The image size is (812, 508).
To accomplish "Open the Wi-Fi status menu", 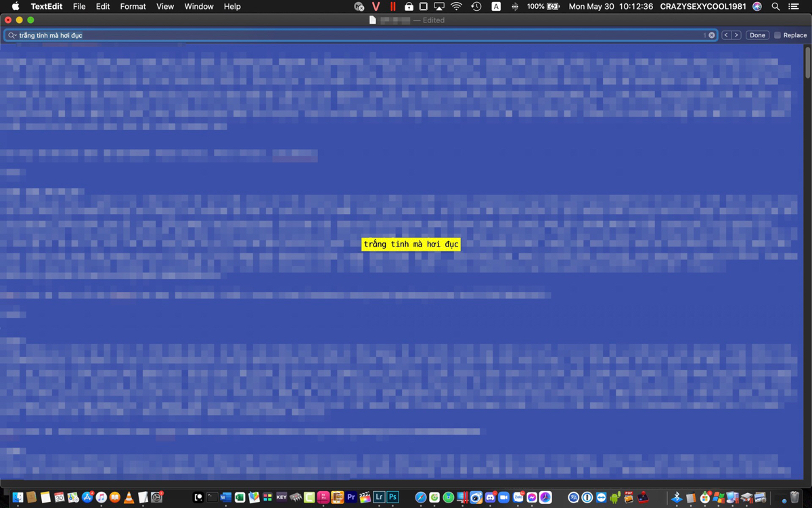I will pyautogui.click(x=457, y=6).
